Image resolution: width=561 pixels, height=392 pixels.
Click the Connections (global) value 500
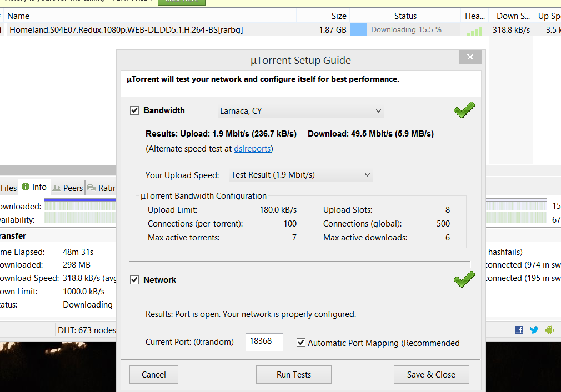[443, 224]
